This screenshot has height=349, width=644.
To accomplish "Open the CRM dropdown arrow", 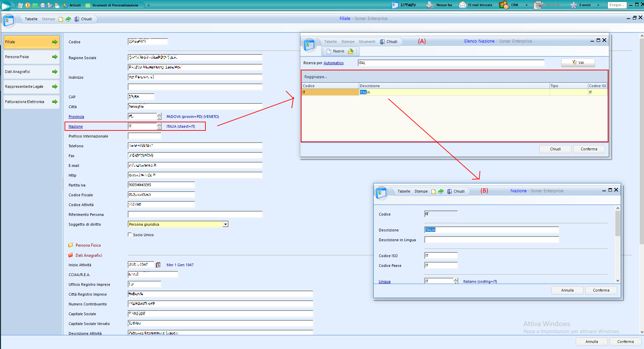I will (526, 5).
